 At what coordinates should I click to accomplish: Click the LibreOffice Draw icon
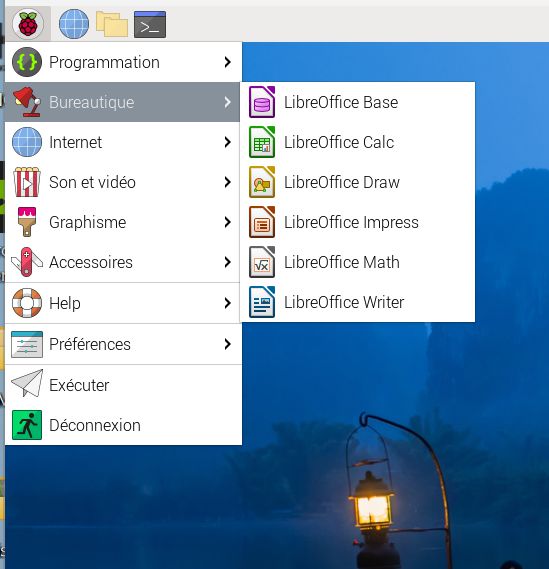262,182
